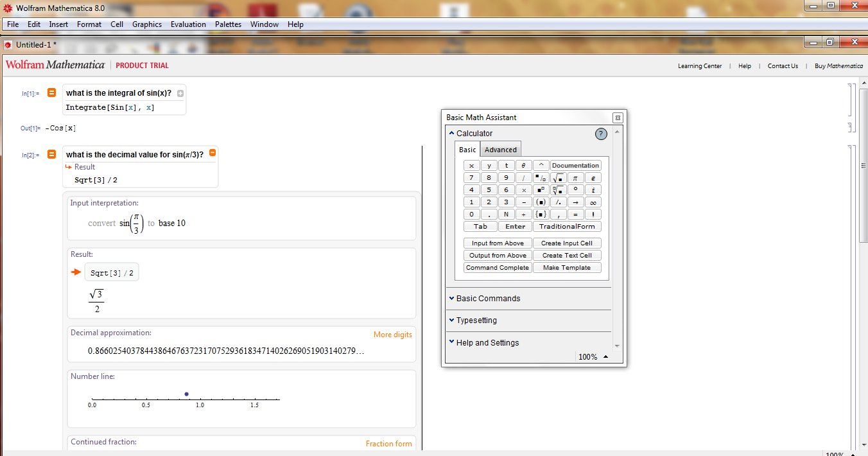This screenshot has width=868, height=456.
Task: Open the File menu
Action: pos(13,24)
